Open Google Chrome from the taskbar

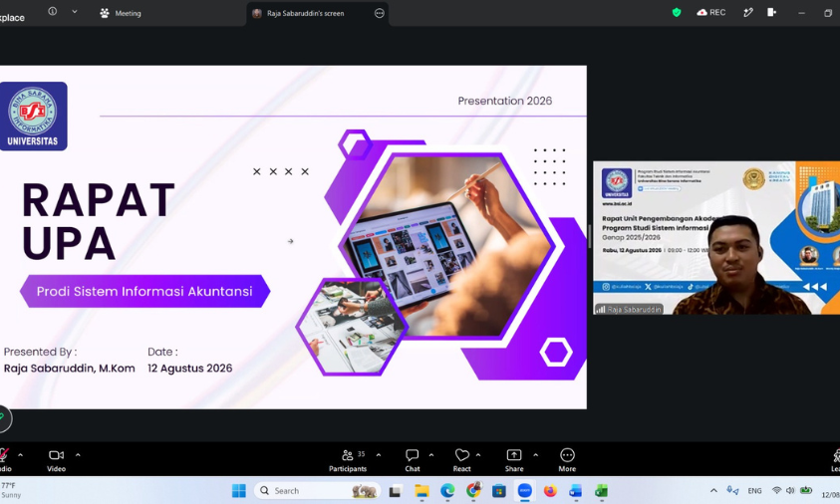473,491
